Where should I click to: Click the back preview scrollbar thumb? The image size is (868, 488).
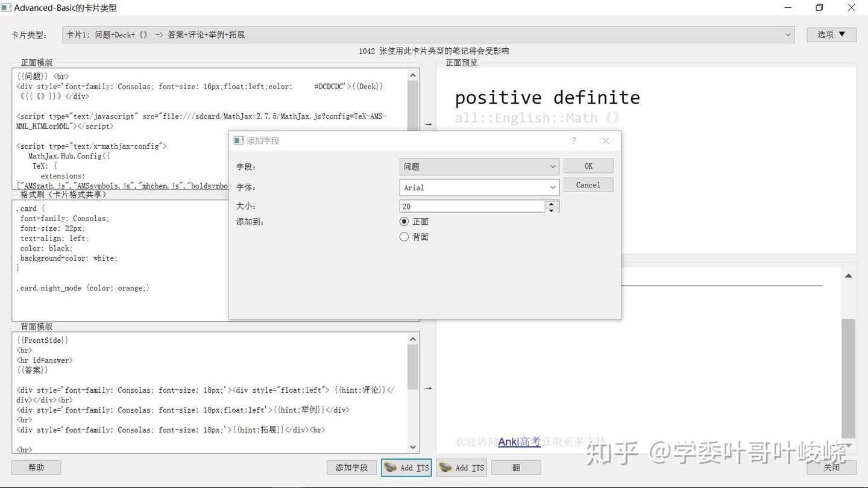(848, 378)
